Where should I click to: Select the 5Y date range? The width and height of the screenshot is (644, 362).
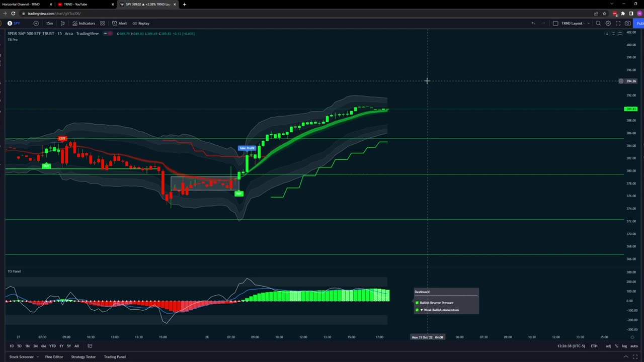tap(69, 346)
